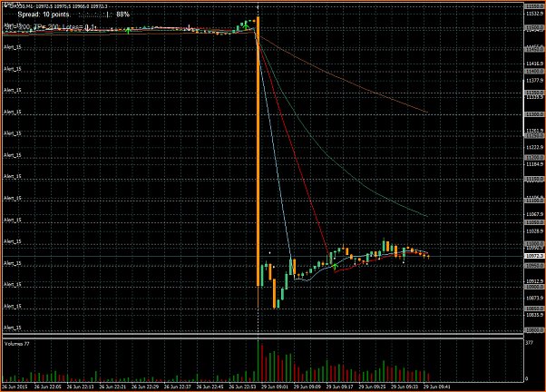Click the 11416.9 price label

click(x=534, y=64)
